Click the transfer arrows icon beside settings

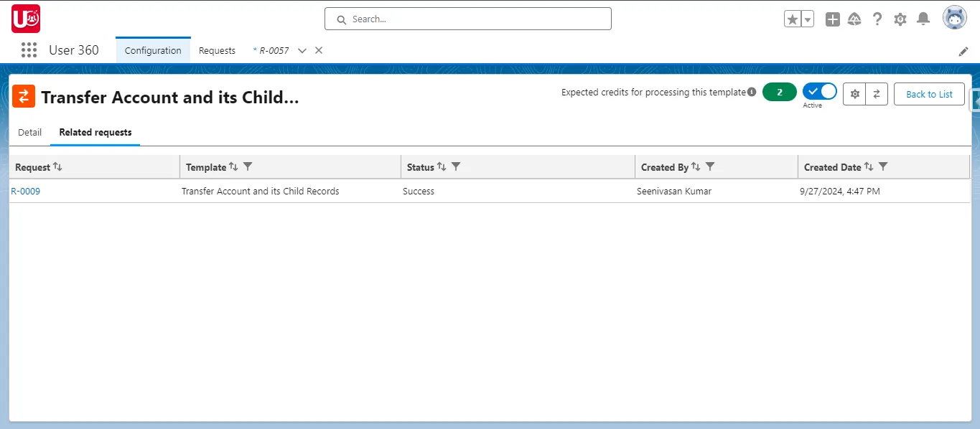[x=877, y=94]
